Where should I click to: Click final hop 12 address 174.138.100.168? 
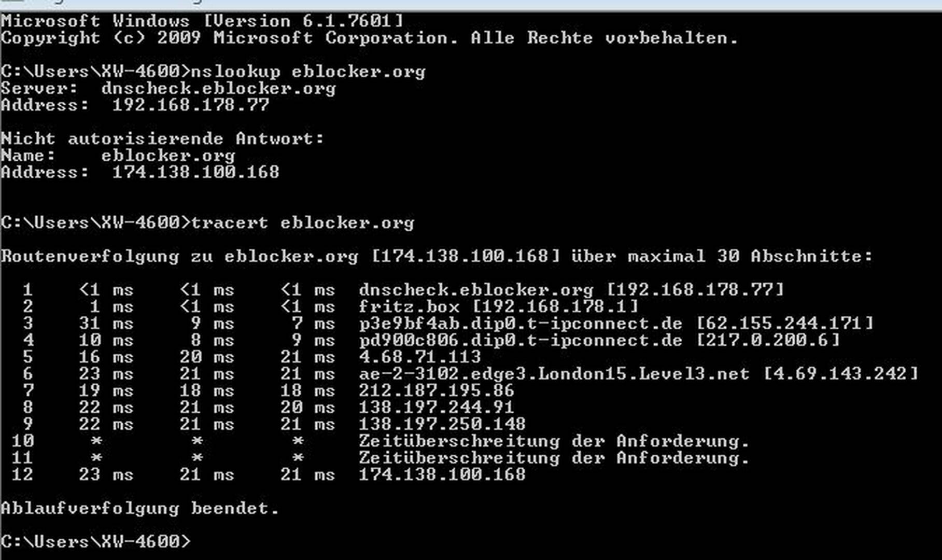[x=442, y=475]
